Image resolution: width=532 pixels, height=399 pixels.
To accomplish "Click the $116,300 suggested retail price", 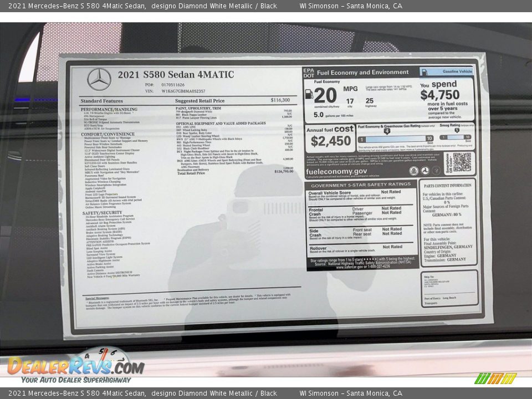I will 280,100.
